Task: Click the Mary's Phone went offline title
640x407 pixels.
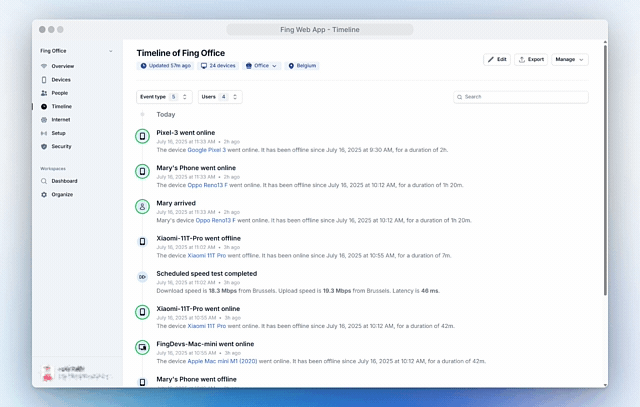Action: click(196, 379)
